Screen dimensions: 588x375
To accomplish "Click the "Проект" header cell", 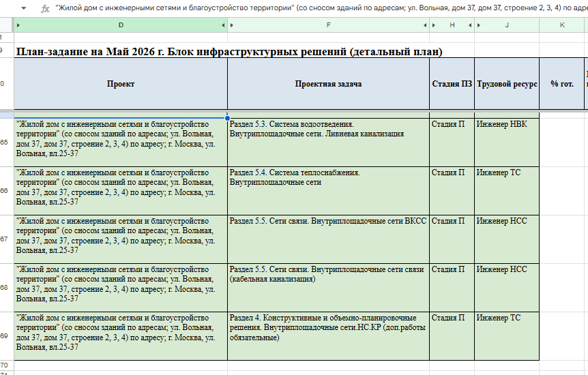I will pos(121,84).
